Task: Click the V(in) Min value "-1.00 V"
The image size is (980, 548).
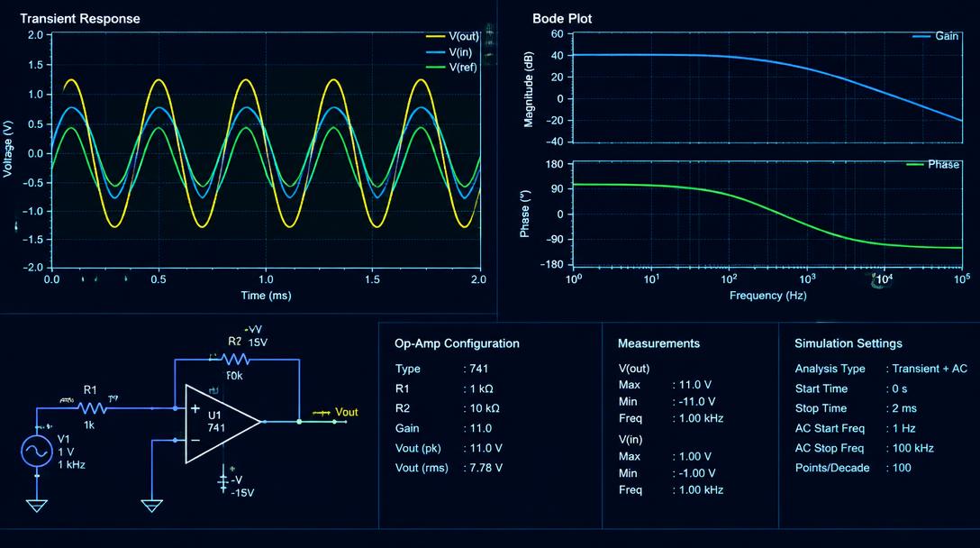Action: tap(697, 473)
